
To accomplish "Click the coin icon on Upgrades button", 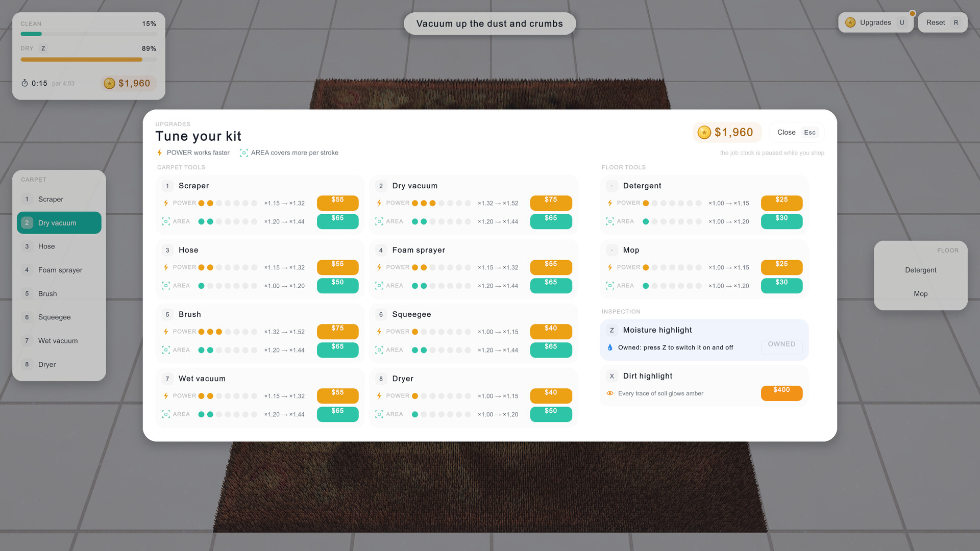I will click(x=850, y=22).
